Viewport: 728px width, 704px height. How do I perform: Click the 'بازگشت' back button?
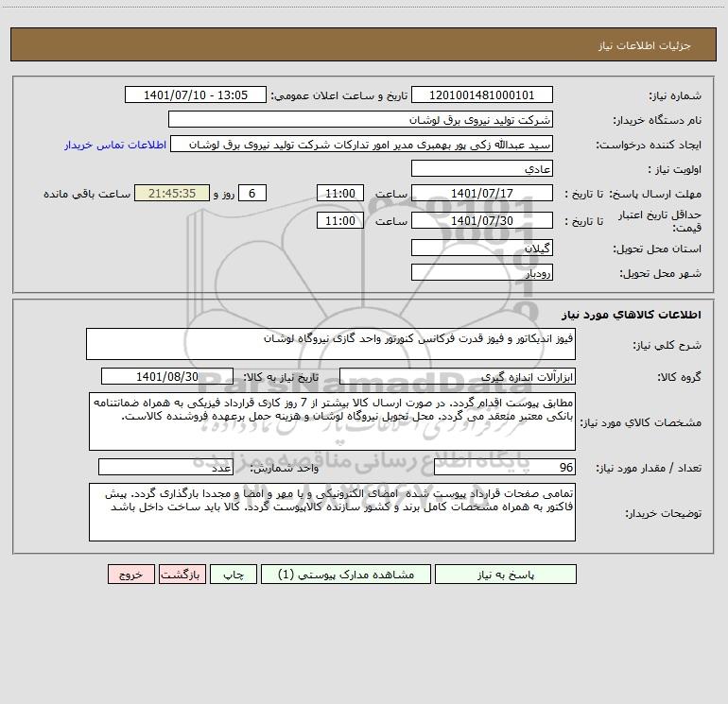coord(182,574)
